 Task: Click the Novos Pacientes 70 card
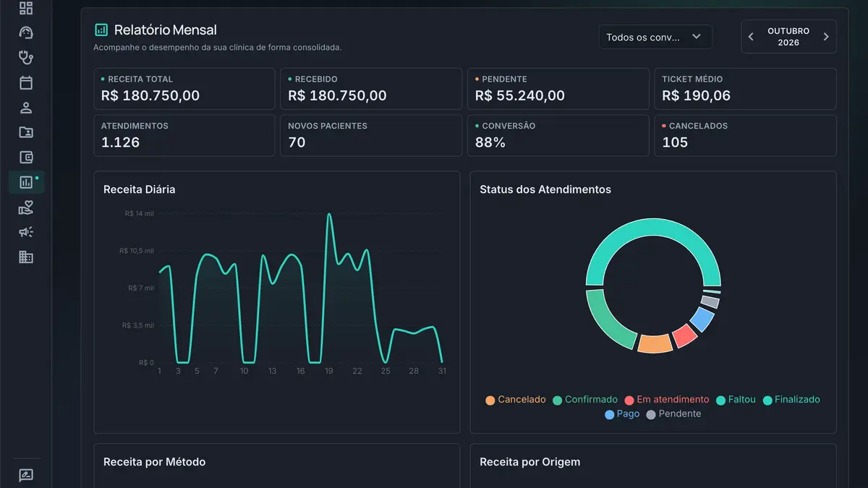tap(371, 135)
